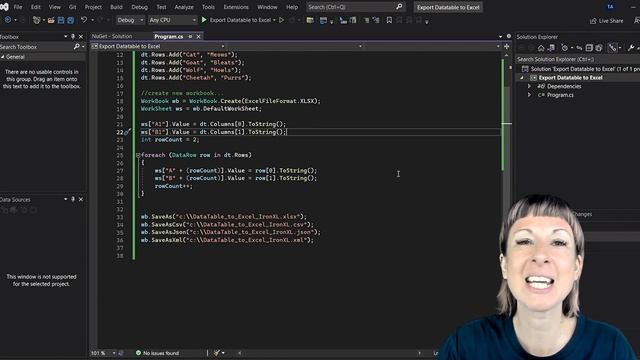Expand the Dependencies node

tap(529, 86)
